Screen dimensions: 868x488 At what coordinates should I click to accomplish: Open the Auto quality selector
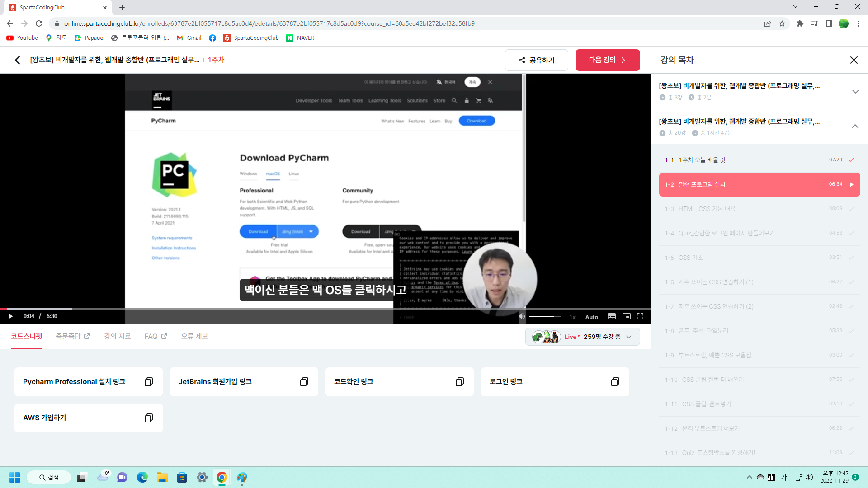pyautogui.click(x=591, y=317)
